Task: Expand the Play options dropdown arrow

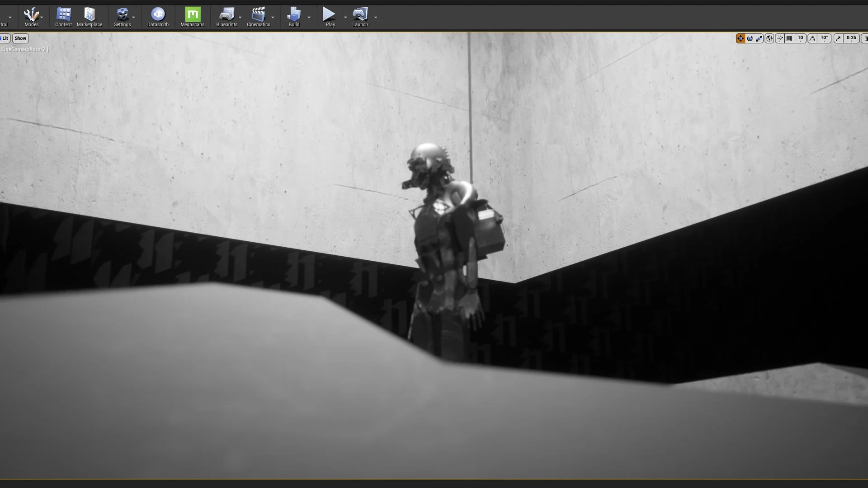Action: click(x=345, y=17)
